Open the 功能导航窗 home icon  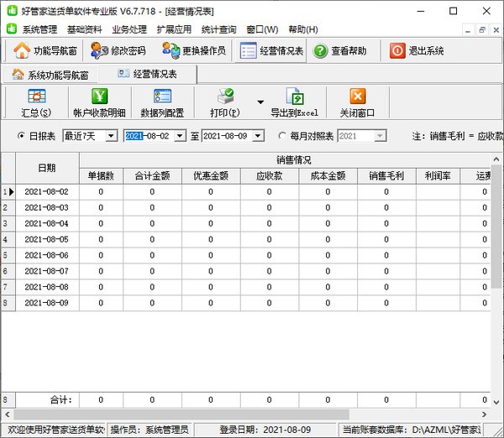22,50
